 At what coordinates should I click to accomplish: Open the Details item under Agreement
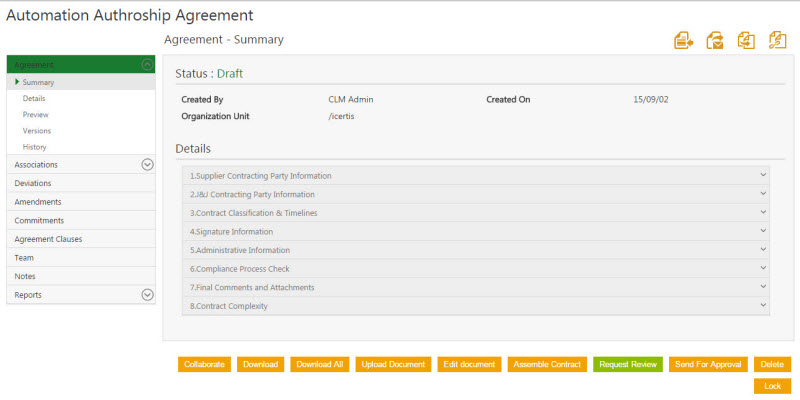tap(34, 98)
